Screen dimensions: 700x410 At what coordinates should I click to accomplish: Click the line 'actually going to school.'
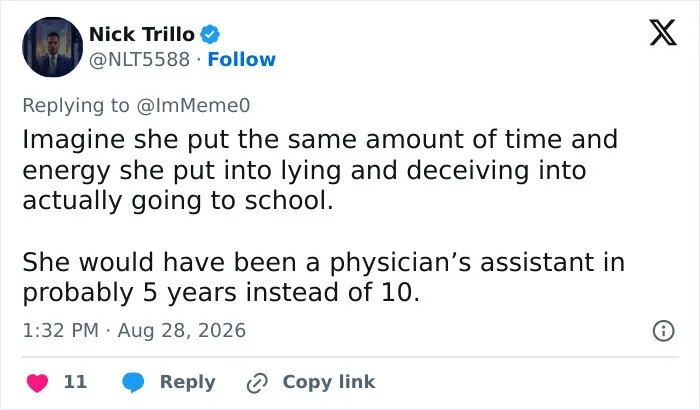coord(178,201)
